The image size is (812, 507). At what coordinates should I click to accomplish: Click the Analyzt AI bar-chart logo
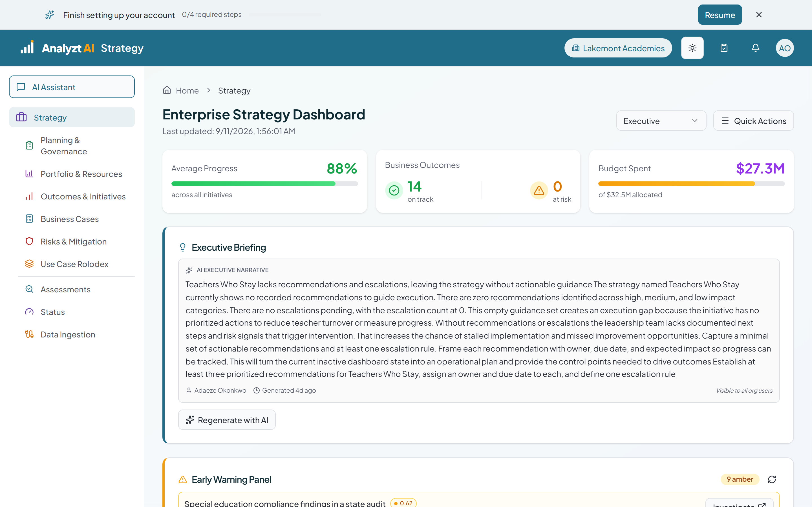(x=27, y=47)
